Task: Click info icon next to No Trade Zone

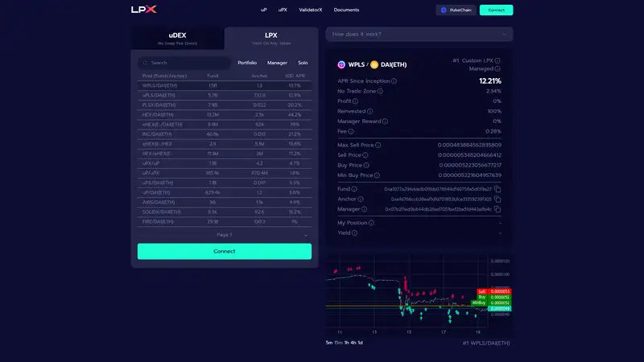Action: (x=380, y=91)
